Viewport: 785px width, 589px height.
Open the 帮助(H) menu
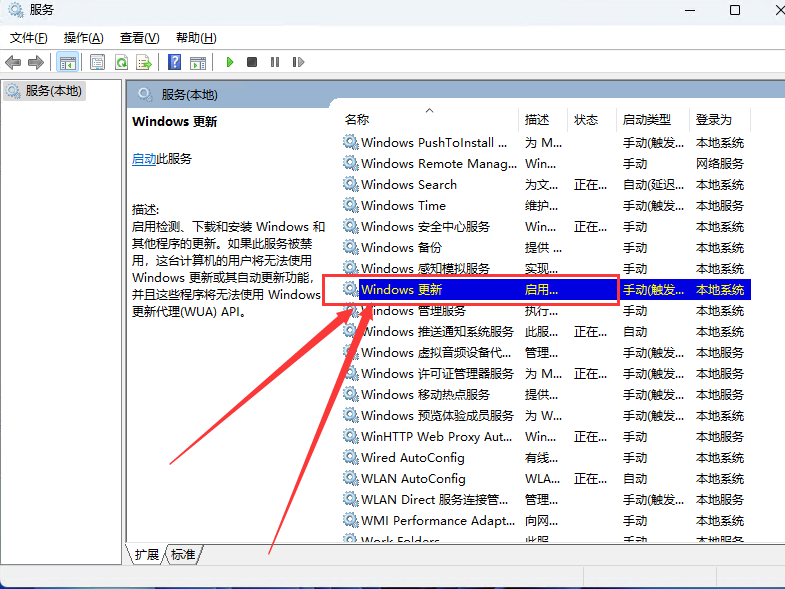tap(196, 38)
